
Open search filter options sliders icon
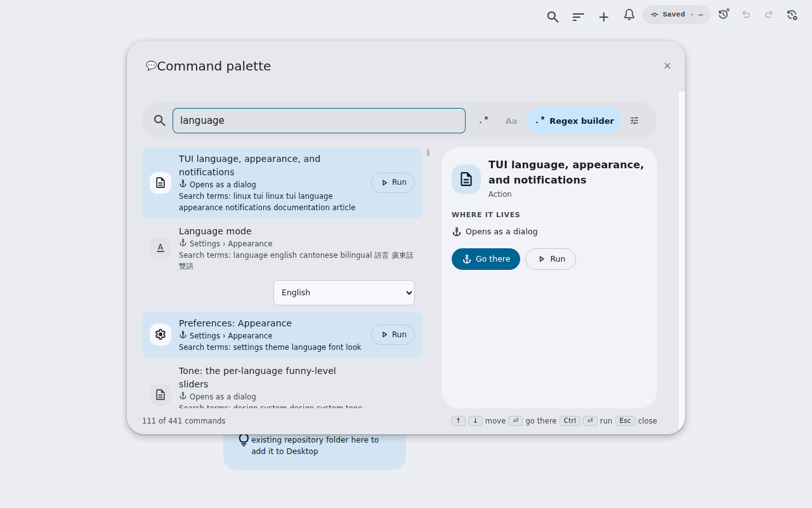click(x=634, y=121)
